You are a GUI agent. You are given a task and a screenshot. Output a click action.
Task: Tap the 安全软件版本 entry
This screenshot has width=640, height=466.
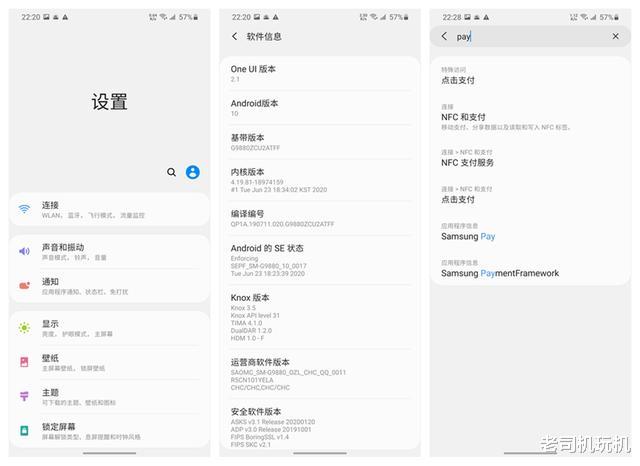[320, 424]
